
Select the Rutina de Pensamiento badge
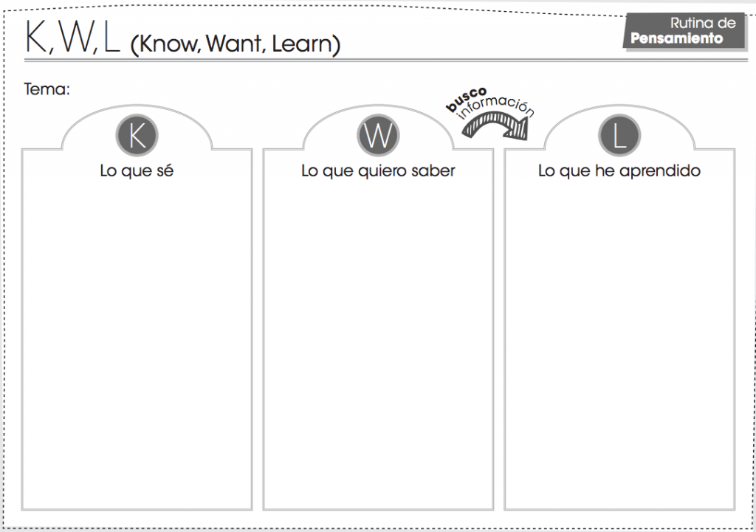[684, 31]
